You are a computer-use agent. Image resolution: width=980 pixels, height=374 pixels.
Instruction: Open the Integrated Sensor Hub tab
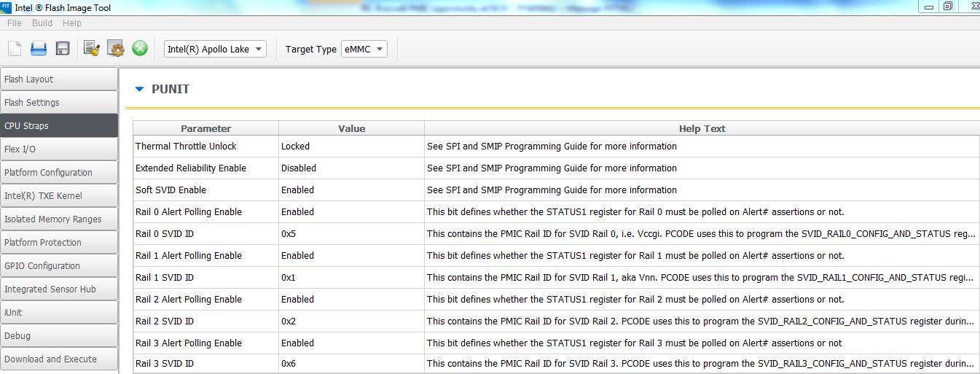[x=59, y=289]
